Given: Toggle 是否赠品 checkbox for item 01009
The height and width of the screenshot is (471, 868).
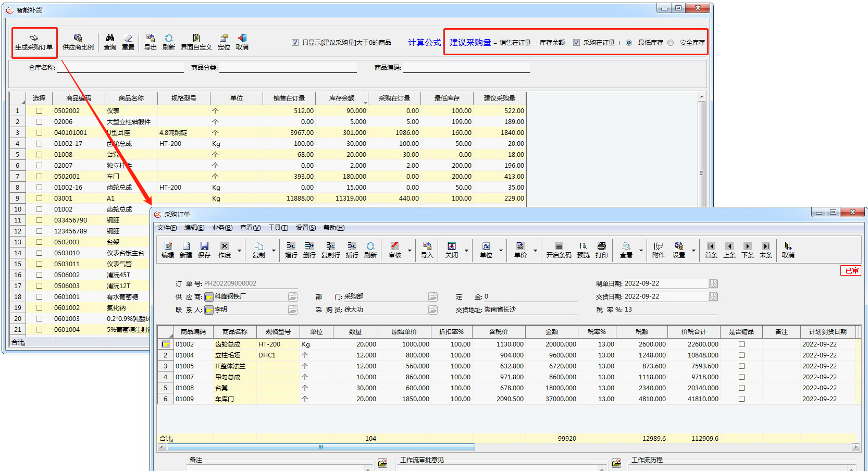Looking at the screenshot, I should 741,399.
